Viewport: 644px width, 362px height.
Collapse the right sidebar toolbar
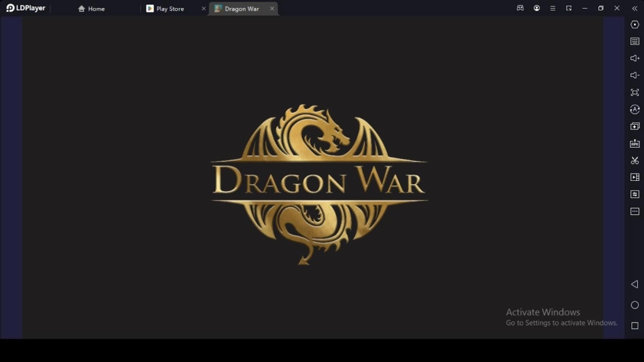tap(635, 8)
